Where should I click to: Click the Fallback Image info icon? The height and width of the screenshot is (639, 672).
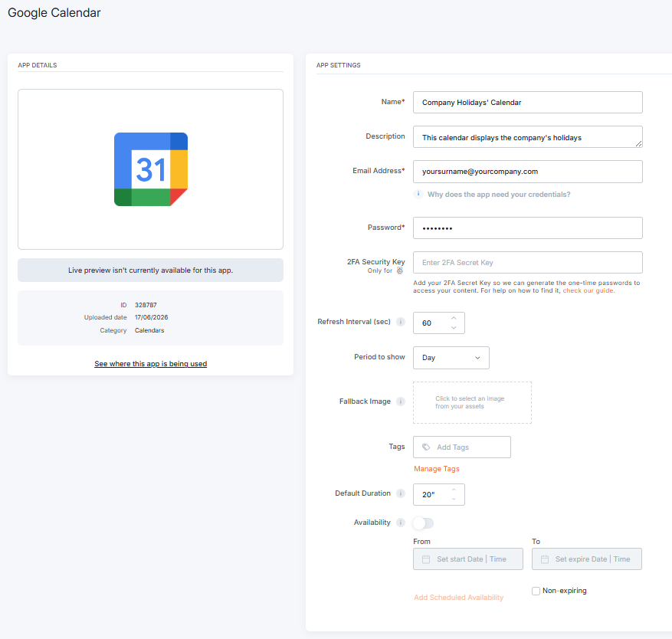[401, 401]
